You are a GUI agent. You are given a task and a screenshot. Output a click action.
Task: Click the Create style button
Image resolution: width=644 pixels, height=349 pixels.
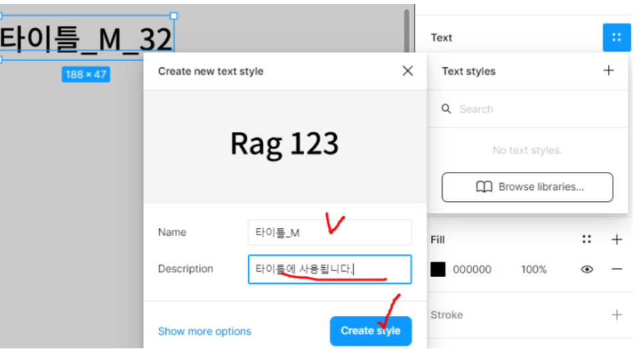click(371, 330)
